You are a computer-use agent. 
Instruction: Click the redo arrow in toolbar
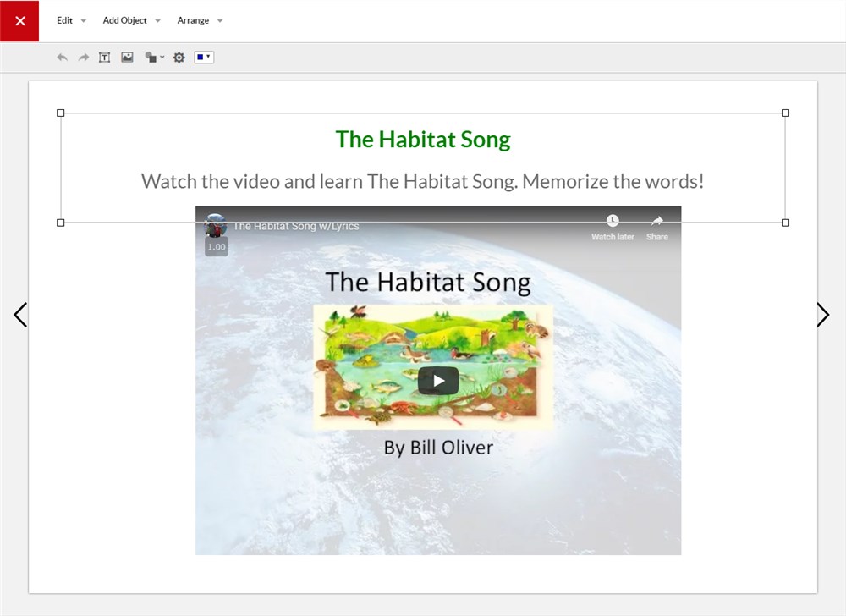[83, 58]
